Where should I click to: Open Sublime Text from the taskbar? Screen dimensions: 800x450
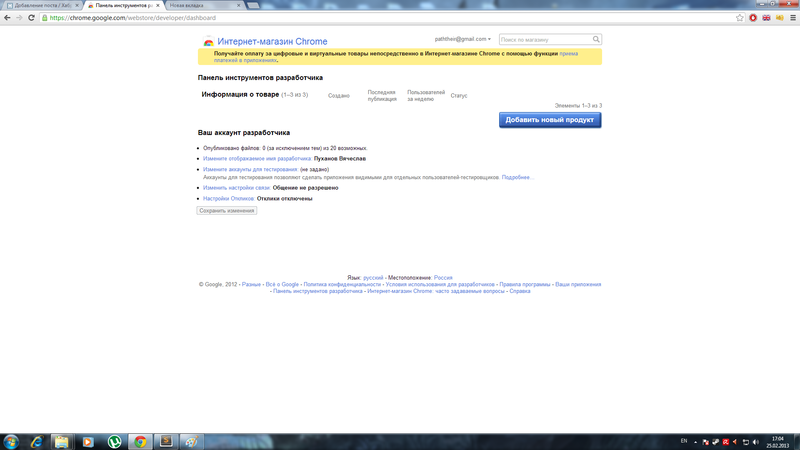(x=166, y=441)
